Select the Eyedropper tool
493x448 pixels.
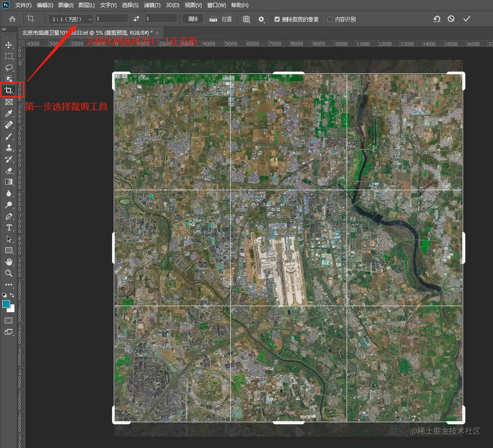(x=9, y=113)
